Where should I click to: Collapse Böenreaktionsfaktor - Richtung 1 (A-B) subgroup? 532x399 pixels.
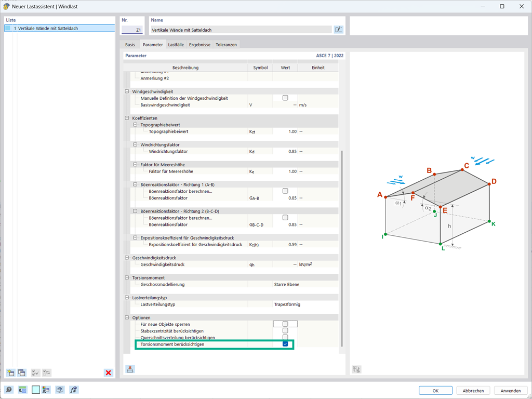(x=135, y=184)
